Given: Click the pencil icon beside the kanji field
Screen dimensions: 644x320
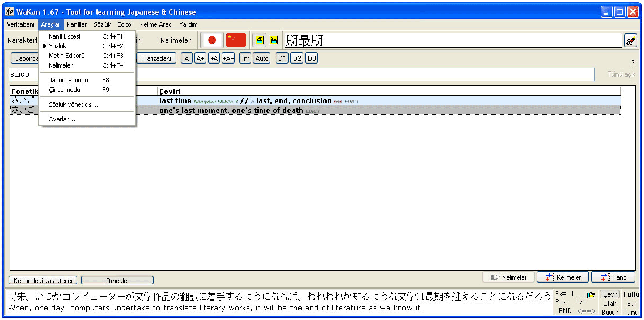Looking at the screenshot, I should coord(630,40).
